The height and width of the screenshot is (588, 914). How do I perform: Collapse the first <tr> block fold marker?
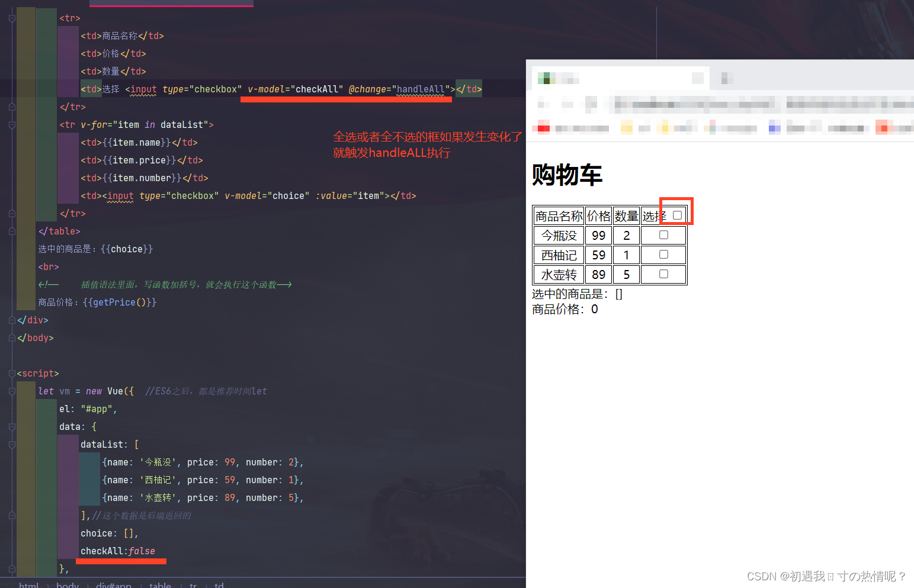click(12, 18)
